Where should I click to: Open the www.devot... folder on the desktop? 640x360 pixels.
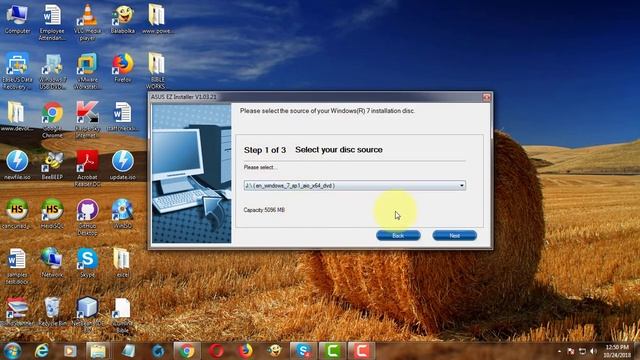[16, 116]
